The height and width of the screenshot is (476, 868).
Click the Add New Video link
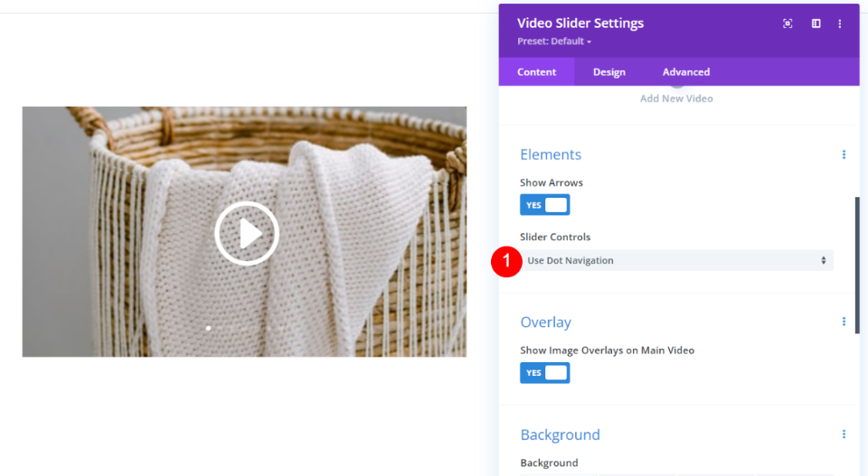coord(676,98)
